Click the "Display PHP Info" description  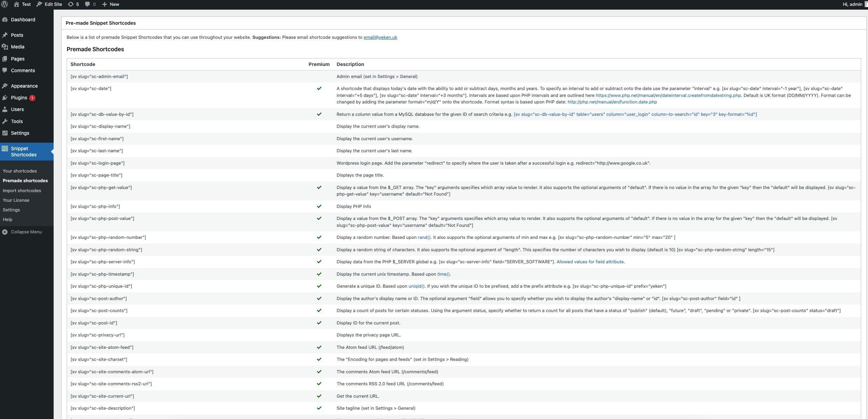354,206
